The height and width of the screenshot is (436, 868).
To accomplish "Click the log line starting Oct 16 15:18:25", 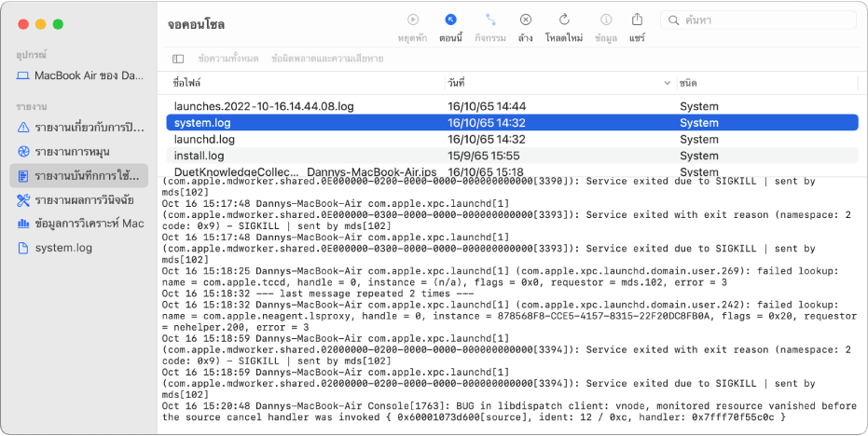I will 500,277.
